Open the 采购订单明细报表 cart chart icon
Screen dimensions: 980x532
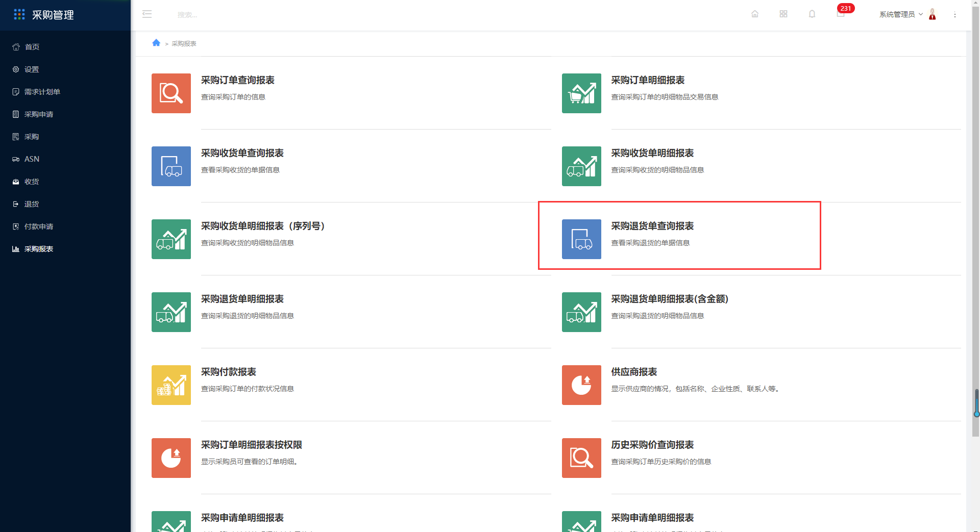[x=581, y=93]
